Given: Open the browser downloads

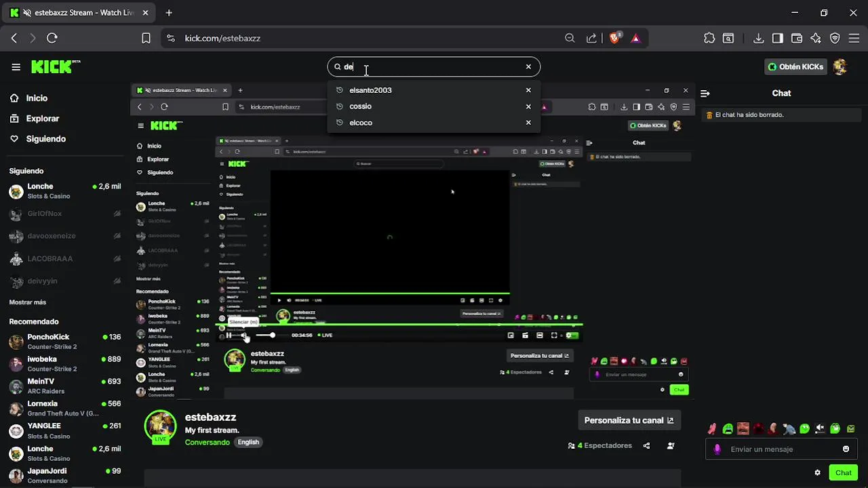Looking at the screenshot, I should coord(759,38).
